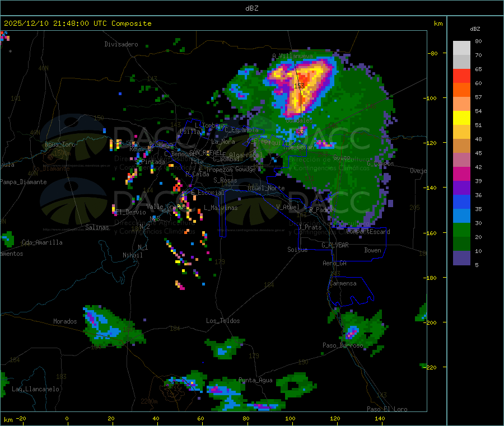Click the G_ALVEAR place label
504x426 pixels.
tap(335, 245)
